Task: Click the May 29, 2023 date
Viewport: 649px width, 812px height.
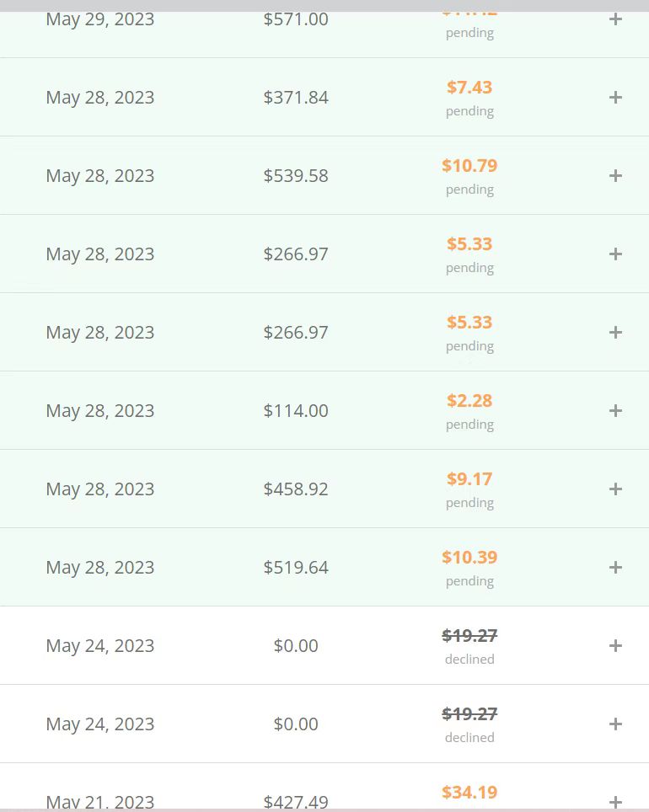Action: tap(100, 19)
